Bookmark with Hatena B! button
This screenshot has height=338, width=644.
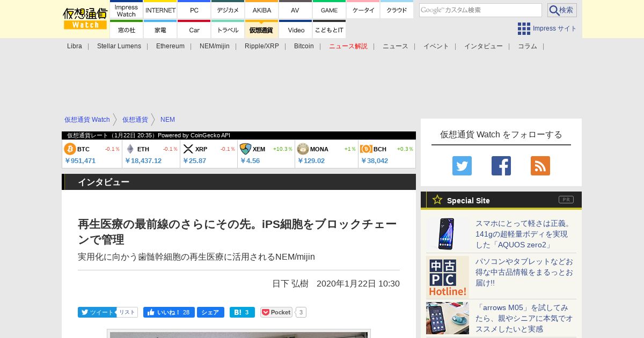click(x=242, y=312)
